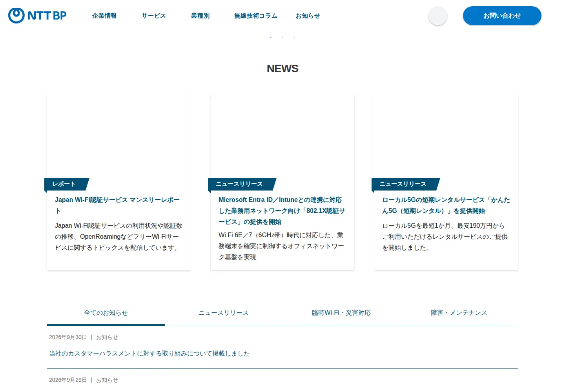Open the 無線技術コラム menu item

(256, 16)
